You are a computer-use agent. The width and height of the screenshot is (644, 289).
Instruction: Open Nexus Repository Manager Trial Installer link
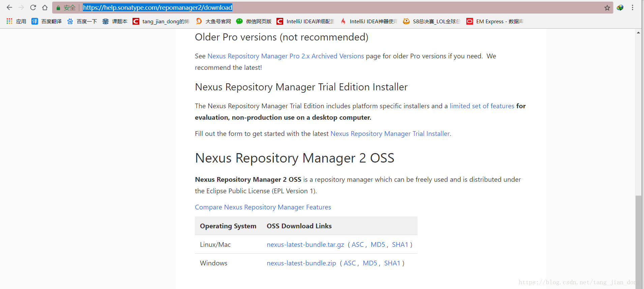(390, 134)
